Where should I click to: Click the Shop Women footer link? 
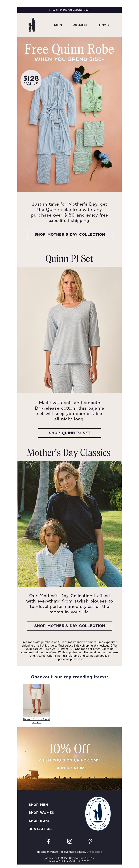pyautogui.click(x=41, y=812)
